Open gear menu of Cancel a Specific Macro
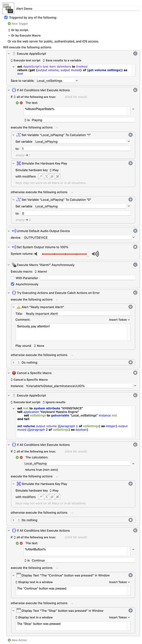This screenshot has height=644, width=142. pos(135,373)
